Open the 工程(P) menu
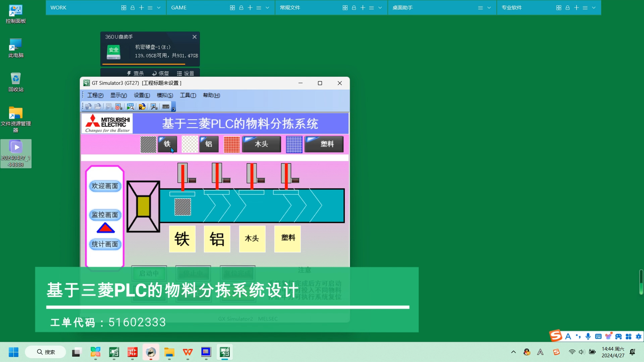This screenshot has width=644, height=362. (x=95, y=95)
